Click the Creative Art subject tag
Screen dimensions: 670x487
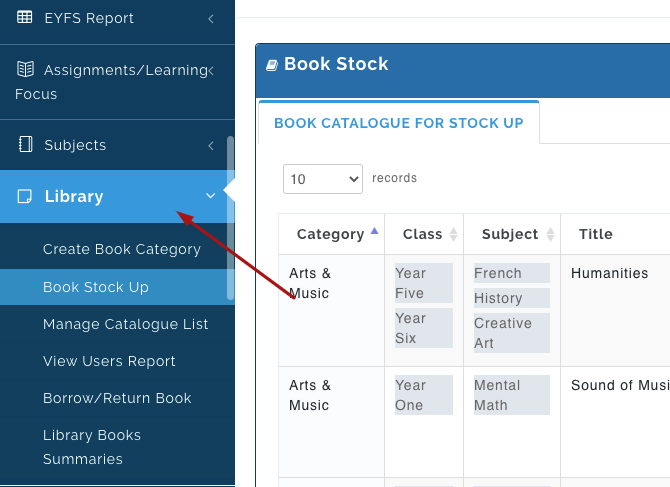click(511, 333)
